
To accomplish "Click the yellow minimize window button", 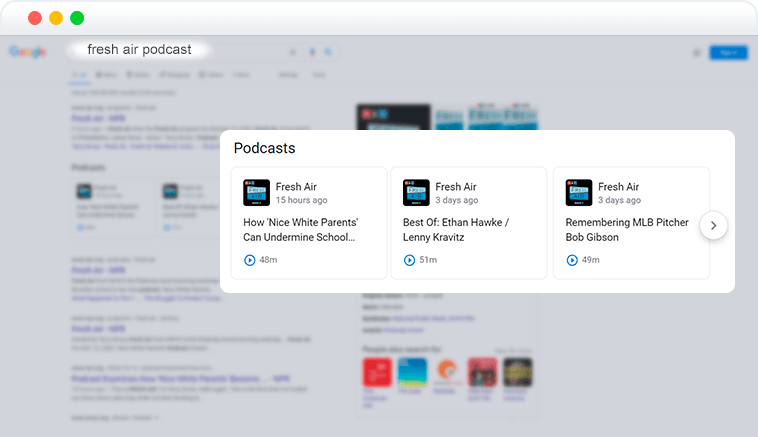I will click(x=56, y=18).
